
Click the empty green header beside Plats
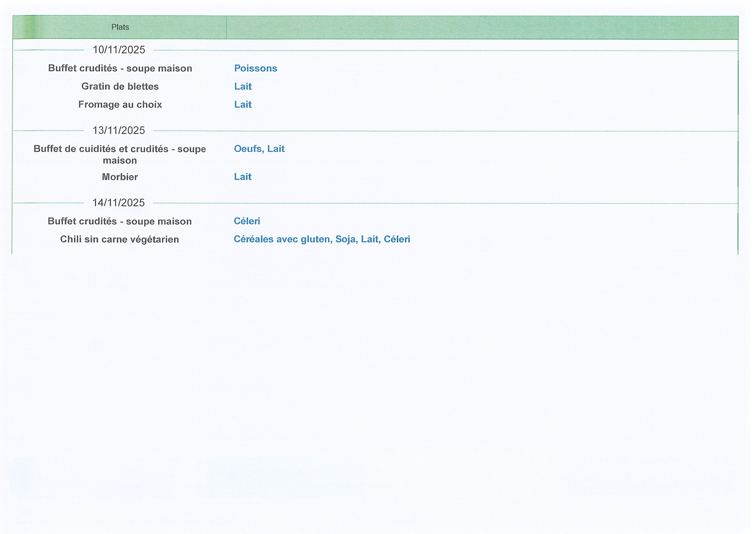pos(482,27)
